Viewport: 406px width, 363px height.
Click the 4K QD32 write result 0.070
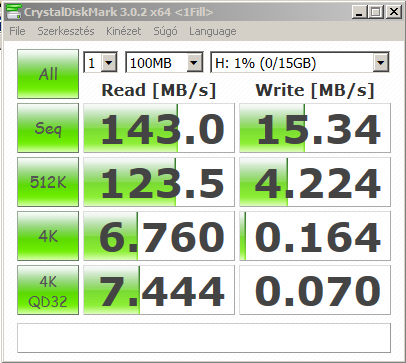[x=315, y=290]
